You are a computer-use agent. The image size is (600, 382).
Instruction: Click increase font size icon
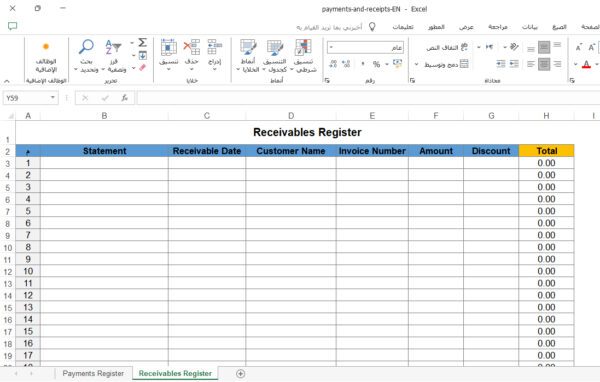(592, 47)
